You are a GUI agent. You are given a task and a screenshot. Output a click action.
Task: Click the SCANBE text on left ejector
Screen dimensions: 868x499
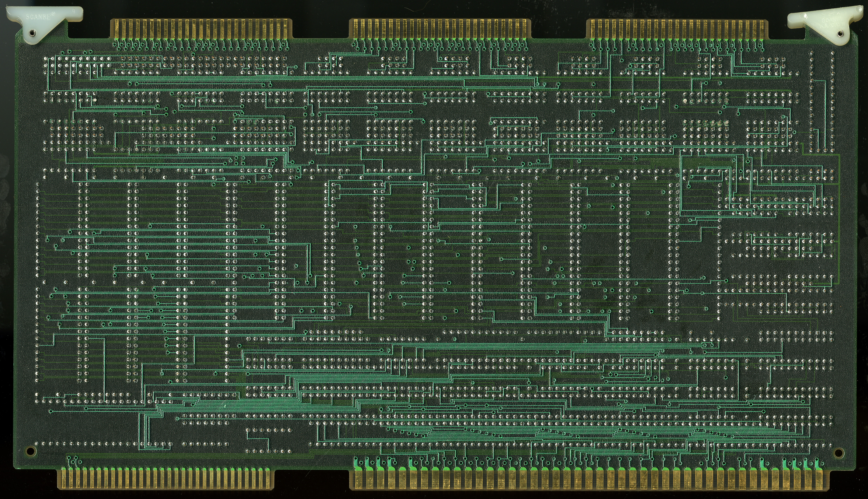[38, 16]
